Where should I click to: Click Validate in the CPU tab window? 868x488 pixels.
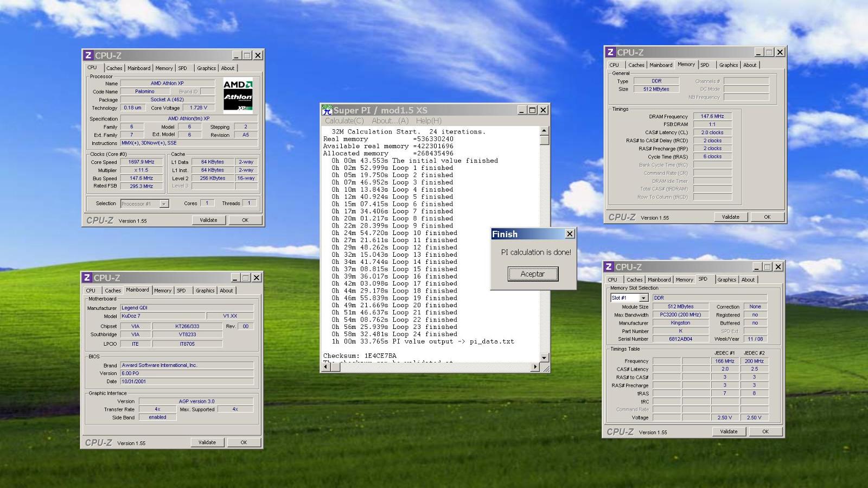(x=208, y=220)
